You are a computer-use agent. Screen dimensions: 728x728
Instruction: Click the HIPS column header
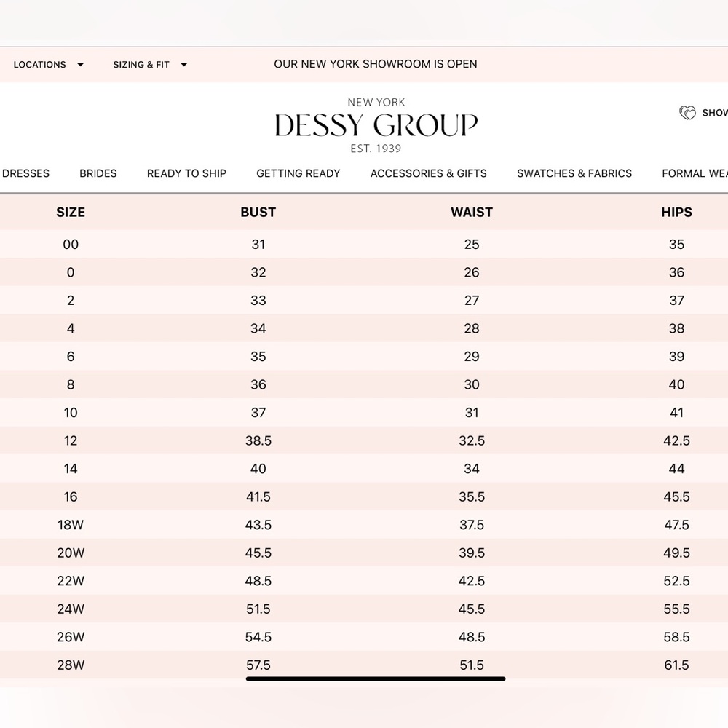676,213
